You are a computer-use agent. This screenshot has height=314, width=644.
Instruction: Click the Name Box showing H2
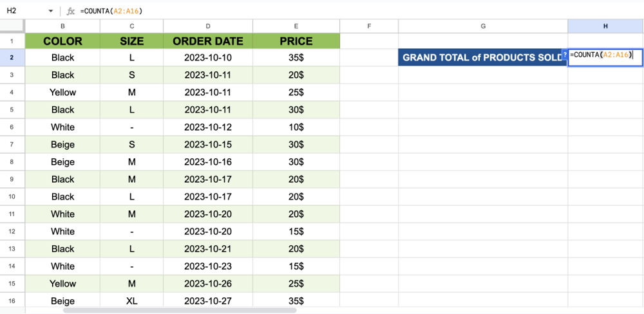[23, 11]
